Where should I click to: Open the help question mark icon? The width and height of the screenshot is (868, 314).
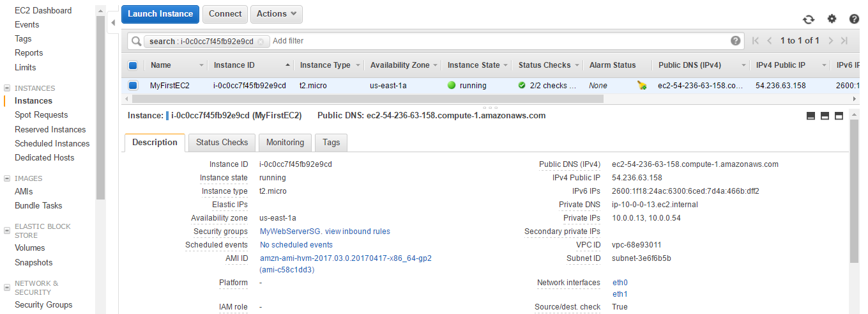click(x=854, y=19)
